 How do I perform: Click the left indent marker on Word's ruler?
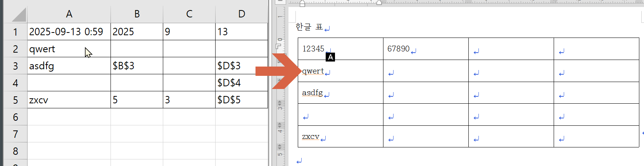pyautogui.click(x=302, y=3)
